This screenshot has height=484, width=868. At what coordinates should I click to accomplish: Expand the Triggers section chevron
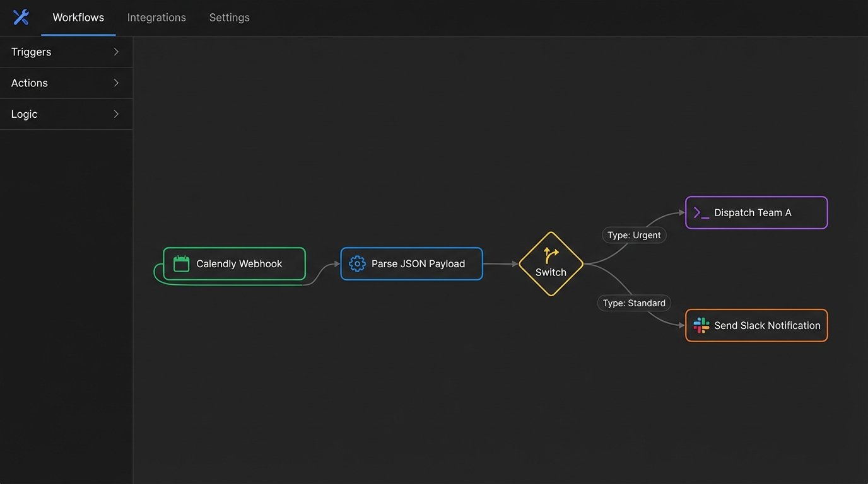pyautogui.click(x=116, y=52)
